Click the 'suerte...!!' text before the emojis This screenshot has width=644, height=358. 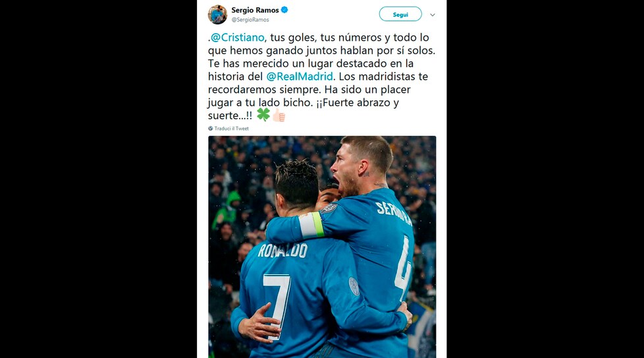click(230, 115)
